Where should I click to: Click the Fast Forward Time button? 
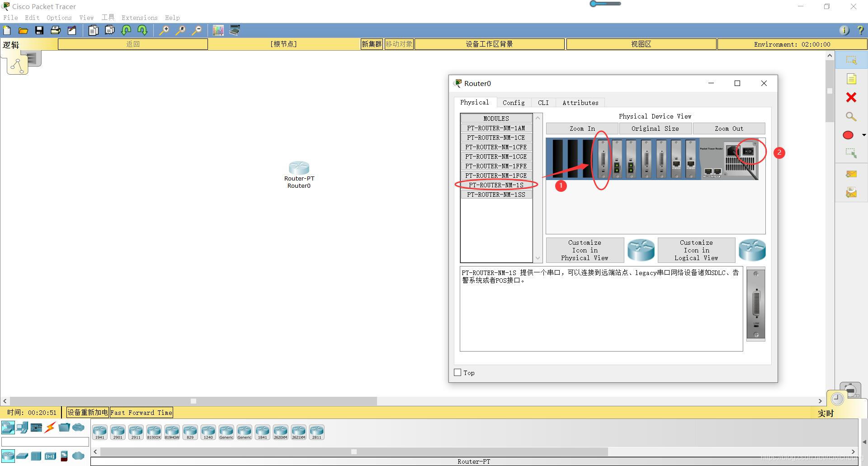coord(142,413)
